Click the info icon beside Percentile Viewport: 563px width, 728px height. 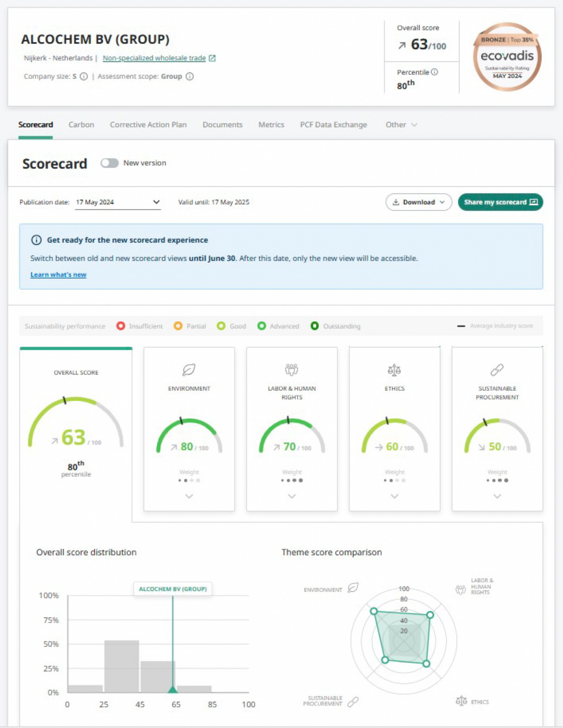point(435,72)
